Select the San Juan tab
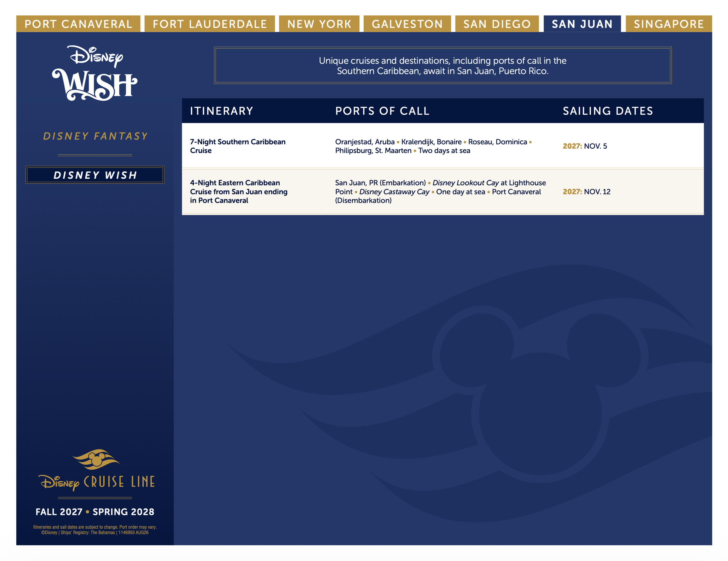728x561 pixels. point(582,24)
